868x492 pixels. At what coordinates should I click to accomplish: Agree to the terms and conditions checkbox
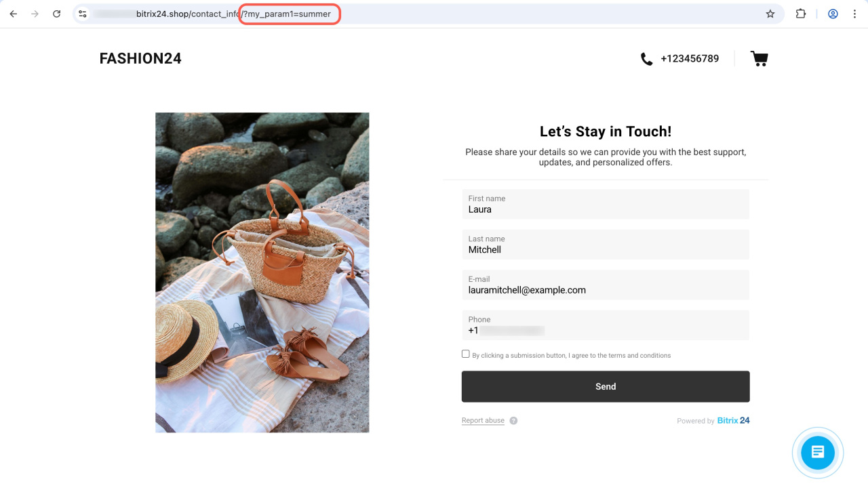click(465, 354)
